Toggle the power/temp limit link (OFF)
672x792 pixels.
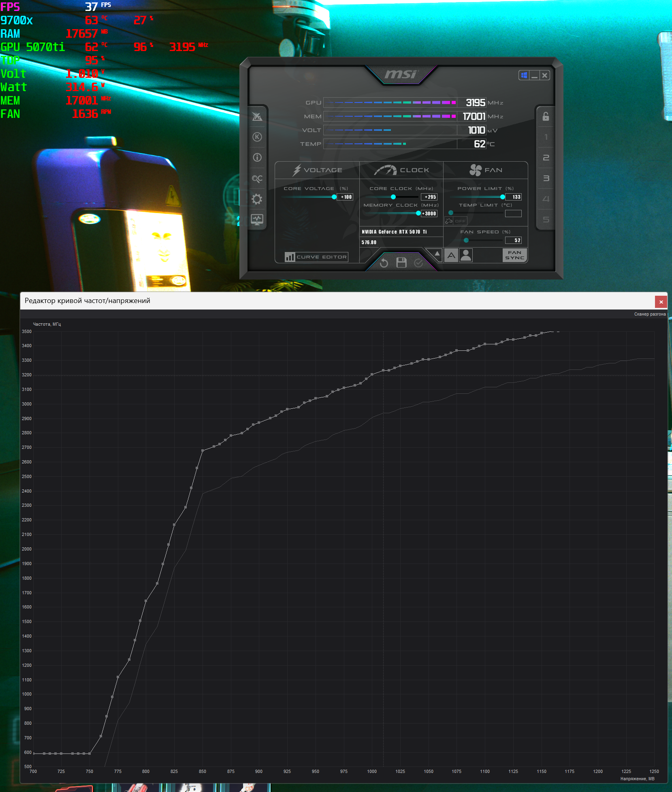tap(456, 221)
